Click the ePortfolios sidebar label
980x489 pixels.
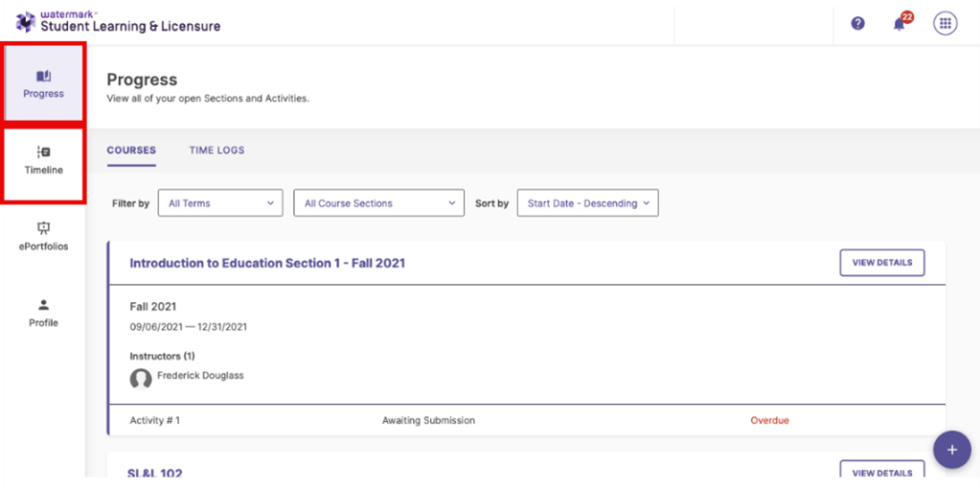(43, 246)
